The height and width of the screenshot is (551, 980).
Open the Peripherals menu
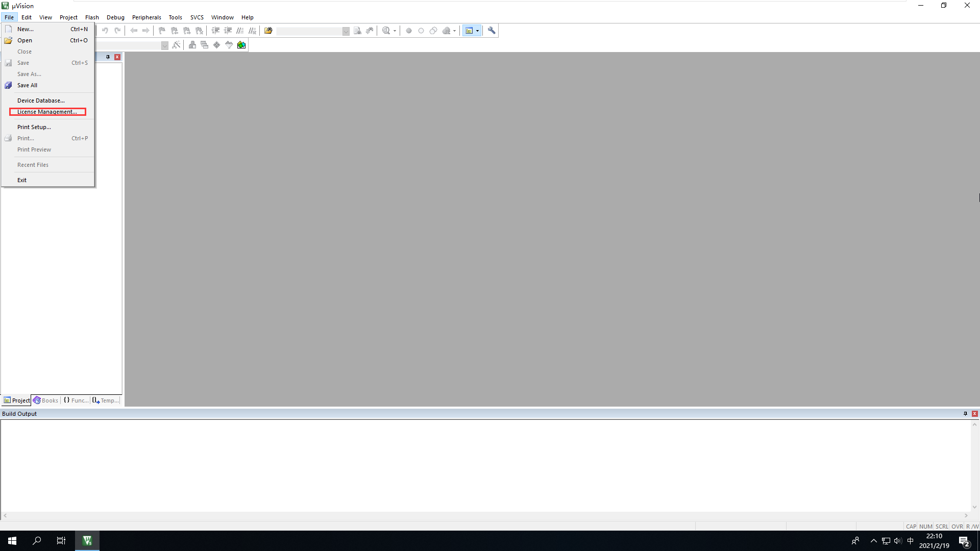pyautogui.click(x=146, y=17)
